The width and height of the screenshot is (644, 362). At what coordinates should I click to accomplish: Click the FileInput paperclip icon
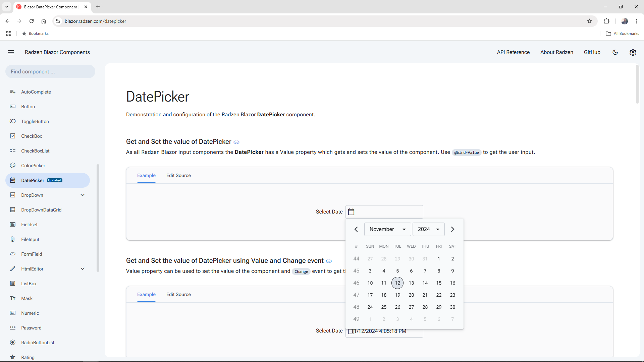(13, 239)
